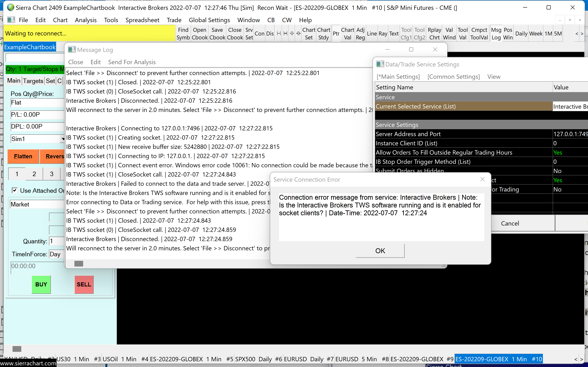
Task: Toggle Submit Orders as Hidden value
Action: pos(557,171)
